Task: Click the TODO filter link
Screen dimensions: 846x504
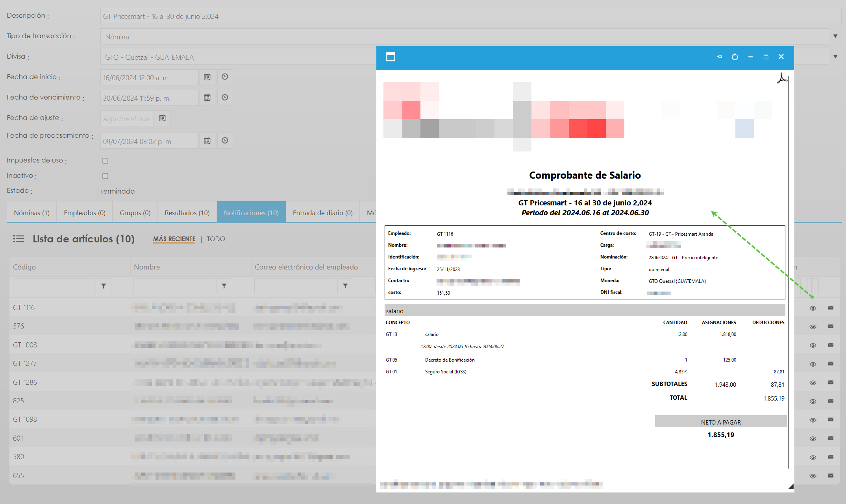Action: tap(216, 239)
